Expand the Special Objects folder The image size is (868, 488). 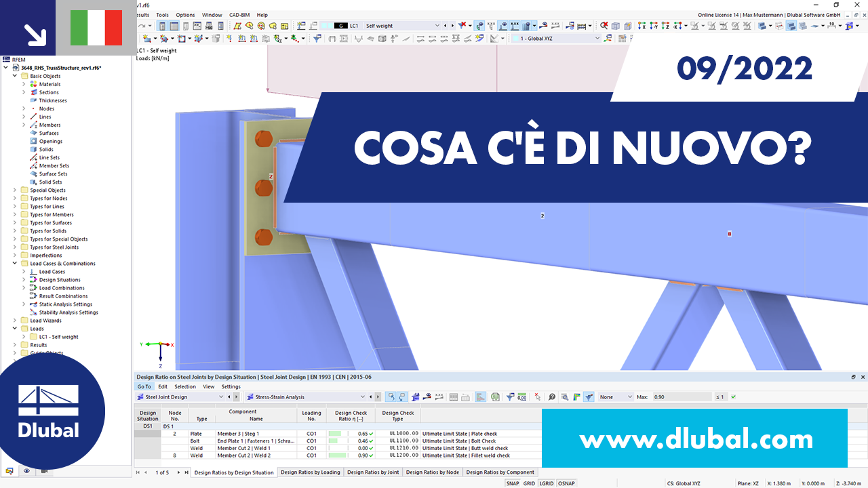pos(16,190)
